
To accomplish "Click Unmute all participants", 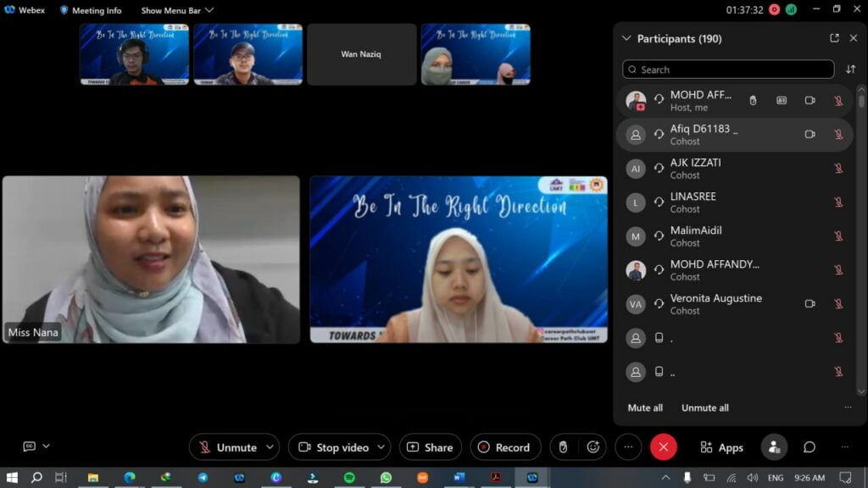I will (x=704, y=408).
